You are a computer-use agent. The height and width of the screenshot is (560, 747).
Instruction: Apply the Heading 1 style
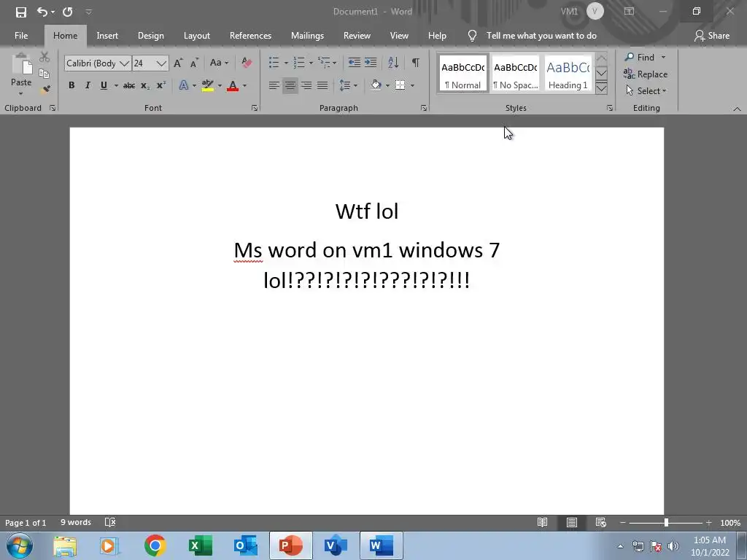point(568,74)
